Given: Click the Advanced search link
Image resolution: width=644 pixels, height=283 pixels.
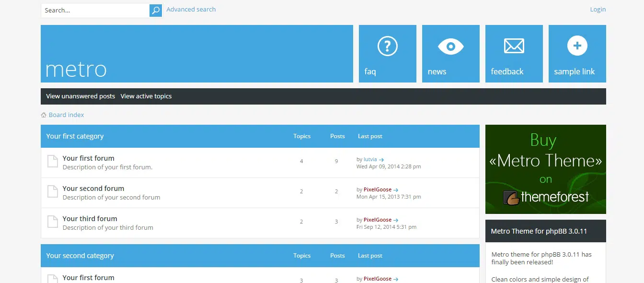Looking at the screenshot, I should point(191,10).
